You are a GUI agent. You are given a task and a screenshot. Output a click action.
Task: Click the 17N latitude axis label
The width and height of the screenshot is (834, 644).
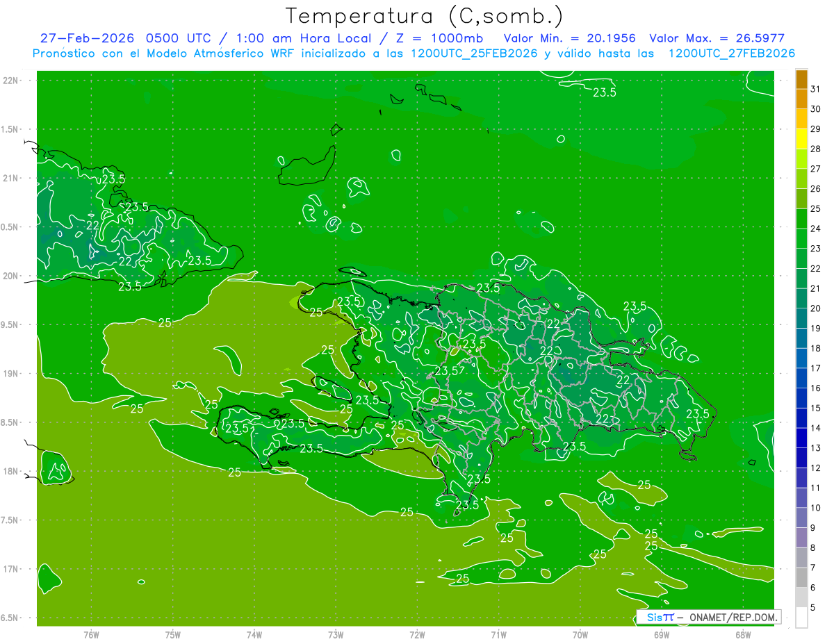click(10, 569)
